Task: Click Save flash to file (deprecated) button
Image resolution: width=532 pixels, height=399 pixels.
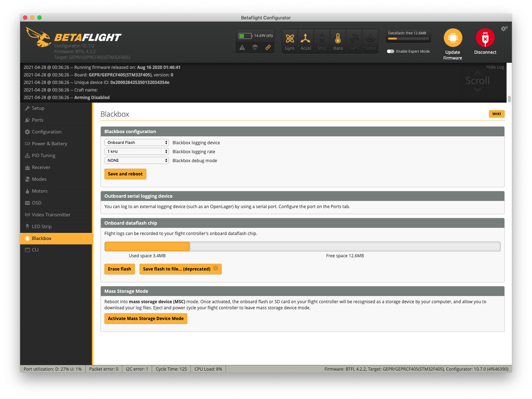Action: (180, 269)
